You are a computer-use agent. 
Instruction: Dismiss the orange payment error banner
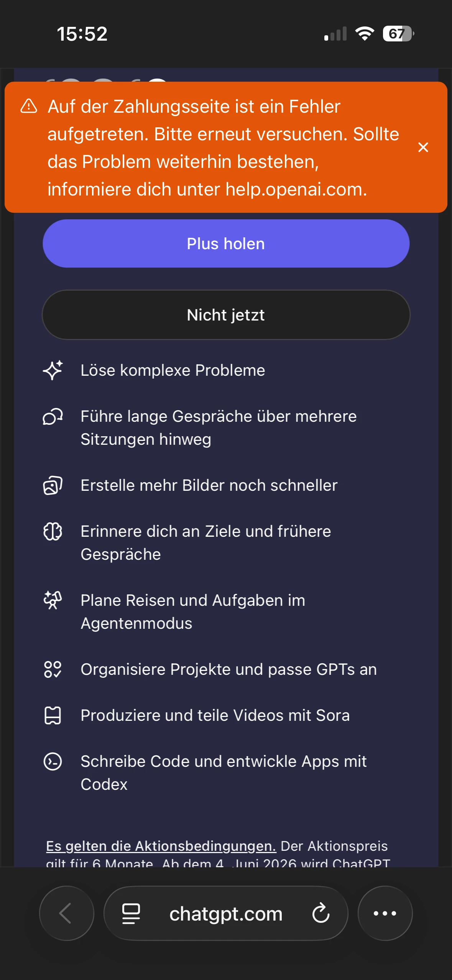(423, 147)
